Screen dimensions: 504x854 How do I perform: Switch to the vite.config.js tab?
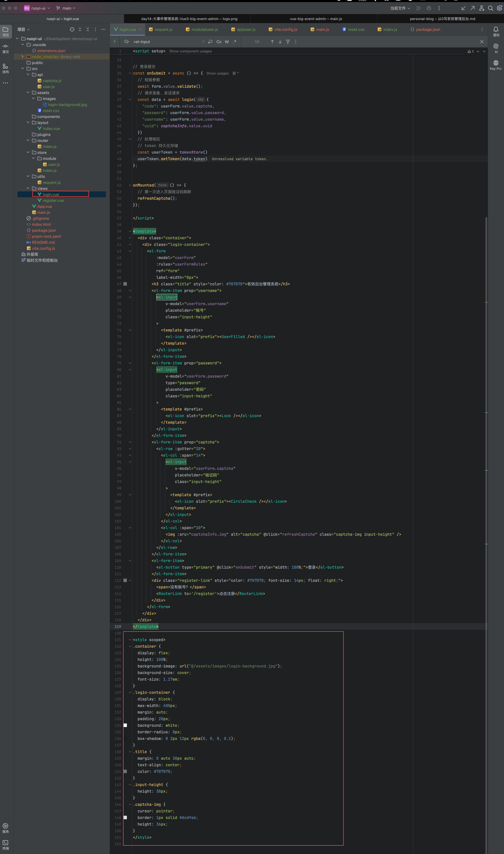click(x=283, y=29)
